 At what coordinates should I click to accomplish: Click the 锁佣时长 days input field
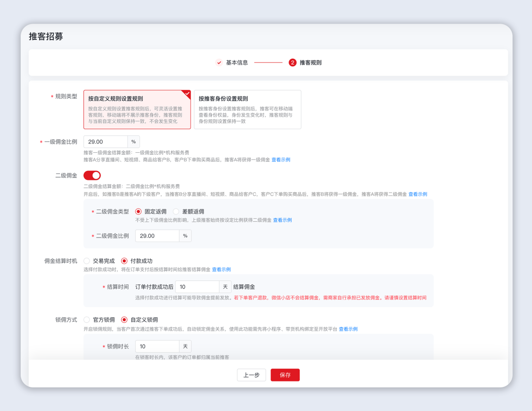pos(157,346)
